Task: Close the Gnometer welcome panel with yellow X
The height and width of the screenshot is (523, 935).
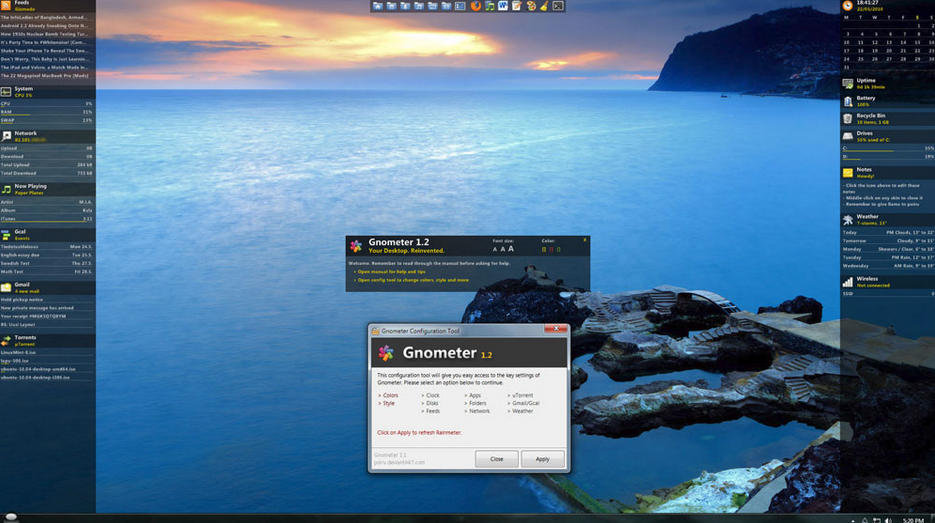Action: [585, 240]
